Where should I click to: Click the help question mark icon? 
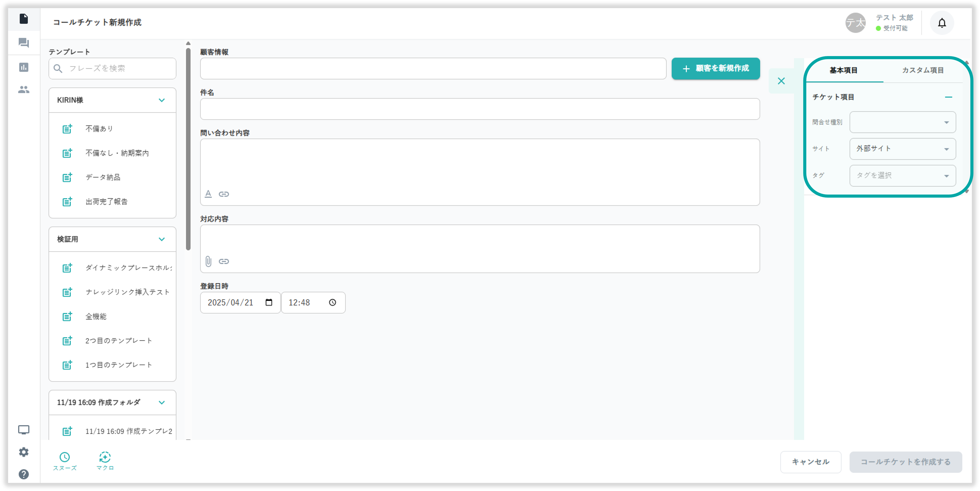[x=24, y=474]
